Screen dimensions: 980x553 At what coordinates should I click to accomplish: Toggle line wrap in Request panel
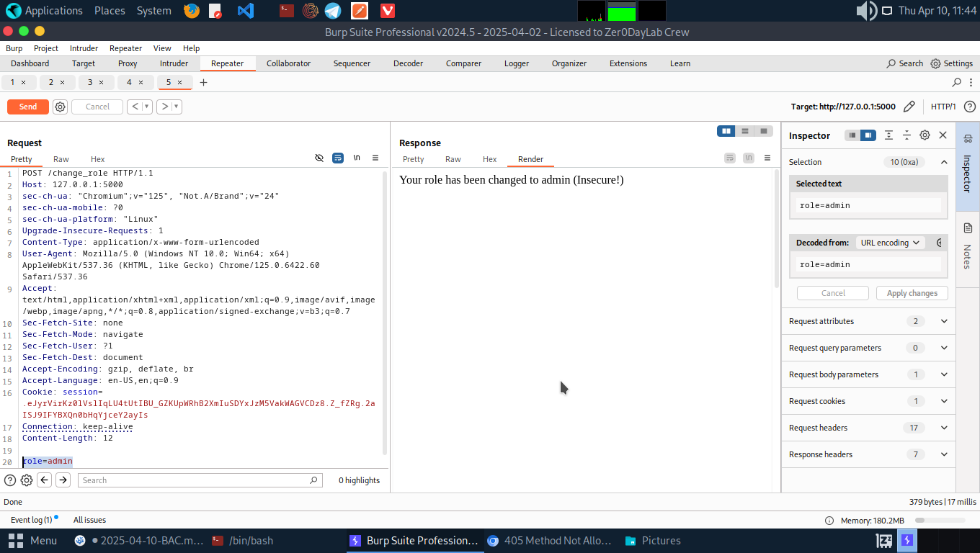click(x=338, y=158)
